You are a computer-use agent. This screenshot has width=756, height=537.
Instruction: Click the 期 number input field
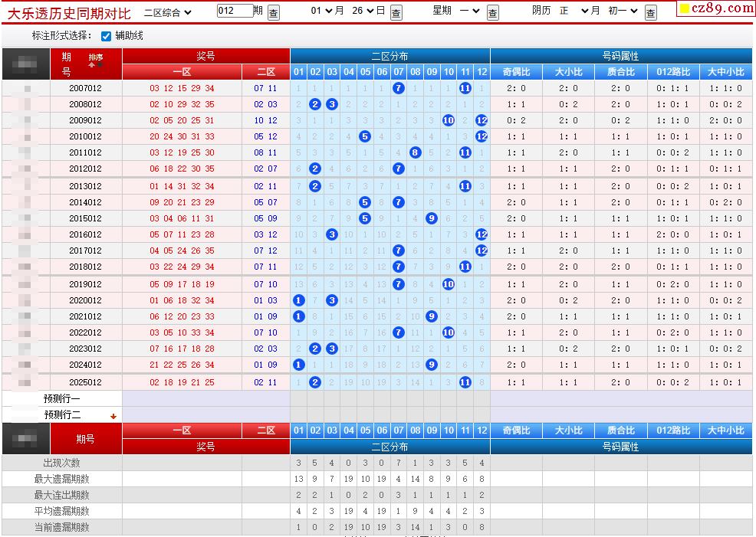(x=235, y=11)
